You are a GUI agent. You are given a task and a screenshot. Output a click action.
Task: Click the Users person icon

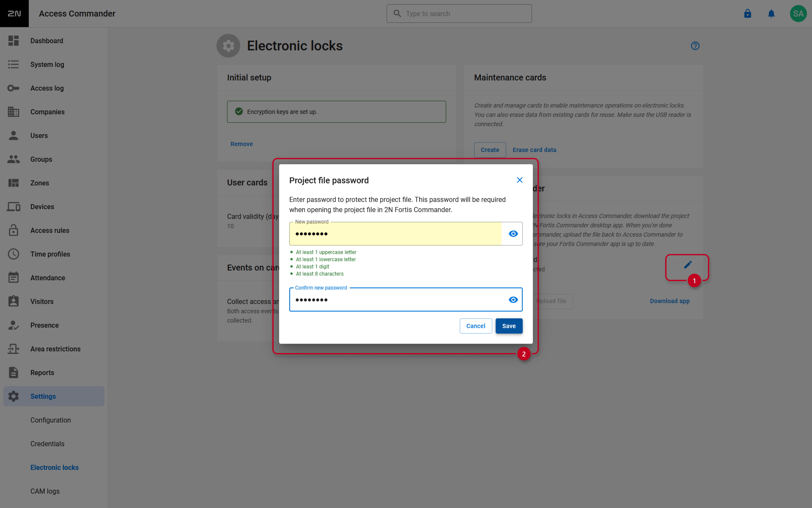pos(13,135)
